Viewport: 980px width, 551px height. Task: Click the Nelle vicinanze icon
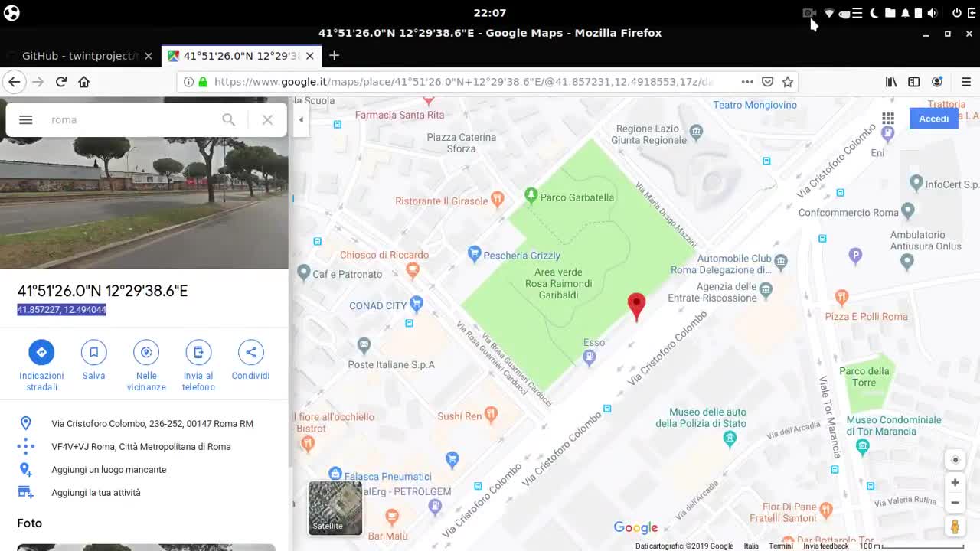click(146, 352)
